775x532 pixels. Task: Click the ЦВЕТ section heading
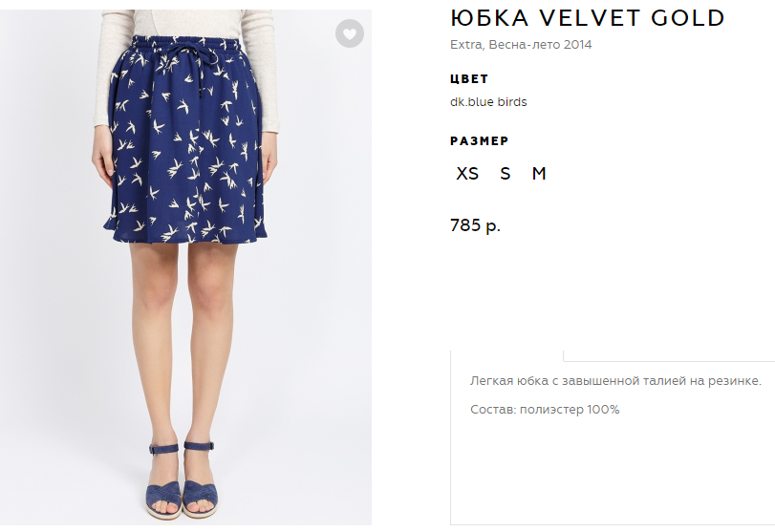coord(469,79)
